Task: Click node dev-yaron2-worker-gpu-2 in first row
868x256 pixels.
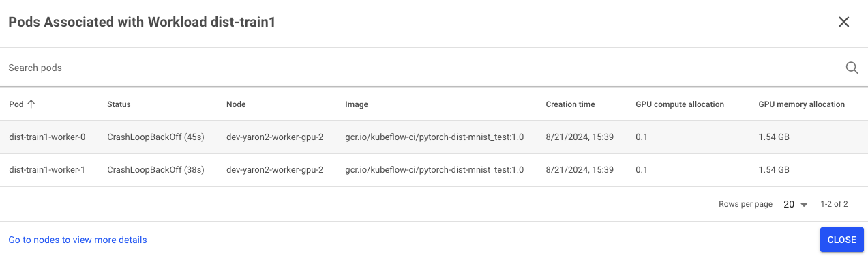Action: pos(275,137)
